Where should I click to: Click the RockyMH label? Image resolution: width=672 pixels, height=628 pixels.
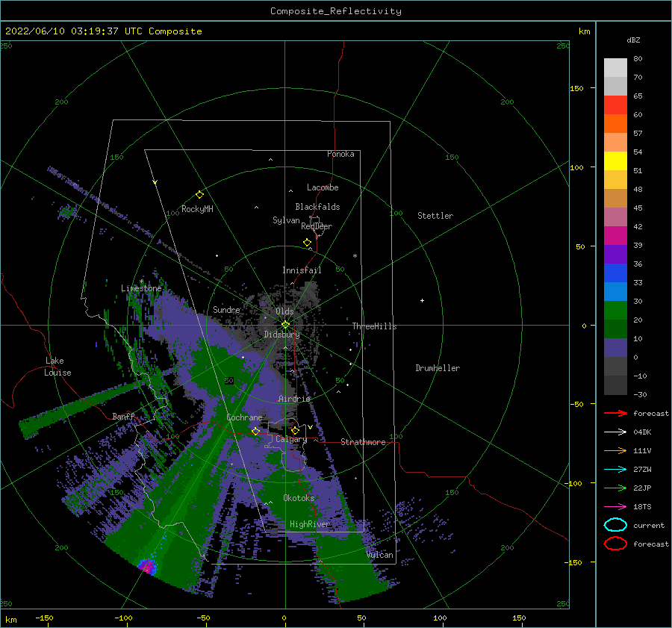click(x=197, y=209)
